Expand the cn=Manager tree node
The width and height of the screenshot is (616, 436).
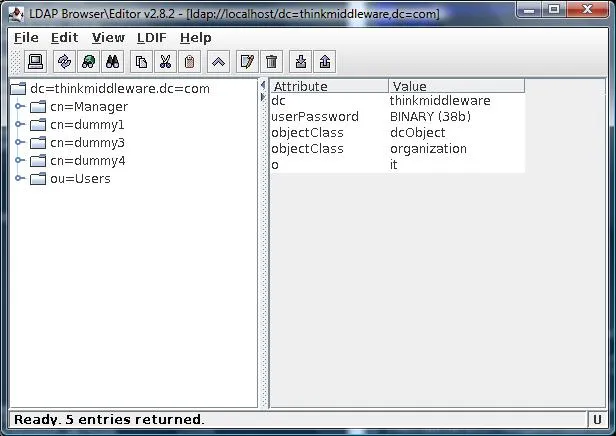point(19,106)
